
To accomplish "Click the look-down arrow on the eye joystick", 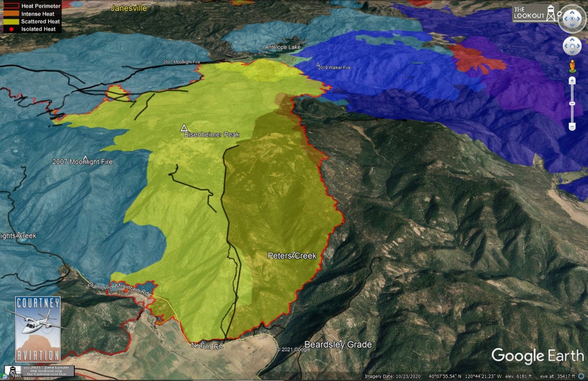I will coord(572,26).
